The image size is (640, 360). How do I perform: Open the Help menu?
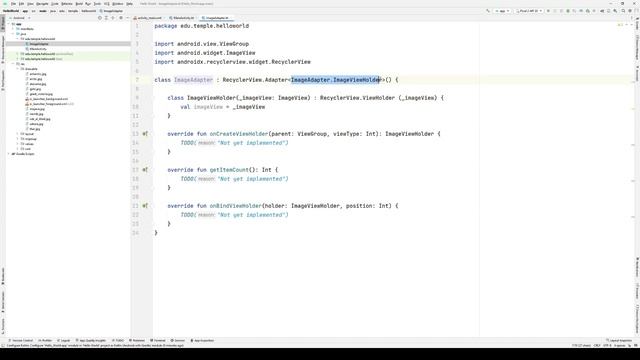click(129, 4)
